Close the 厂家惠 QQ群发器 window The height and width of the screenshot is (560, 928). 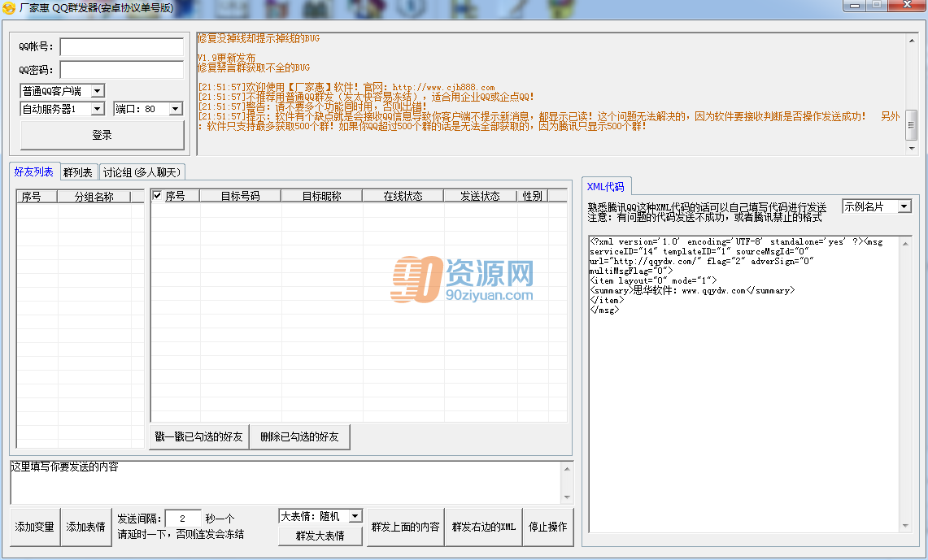click(x=908, y=6)
